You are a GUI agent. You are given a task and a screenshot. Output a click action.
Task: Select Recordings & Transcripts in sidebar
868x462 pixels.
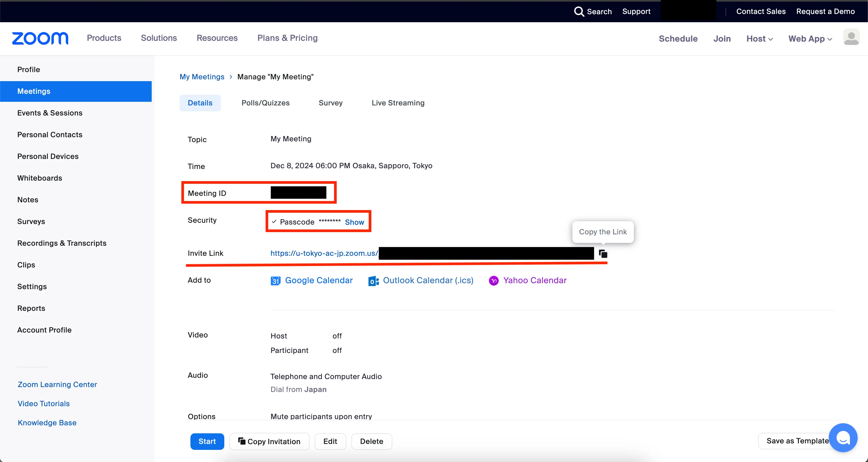tap(62, 243)
